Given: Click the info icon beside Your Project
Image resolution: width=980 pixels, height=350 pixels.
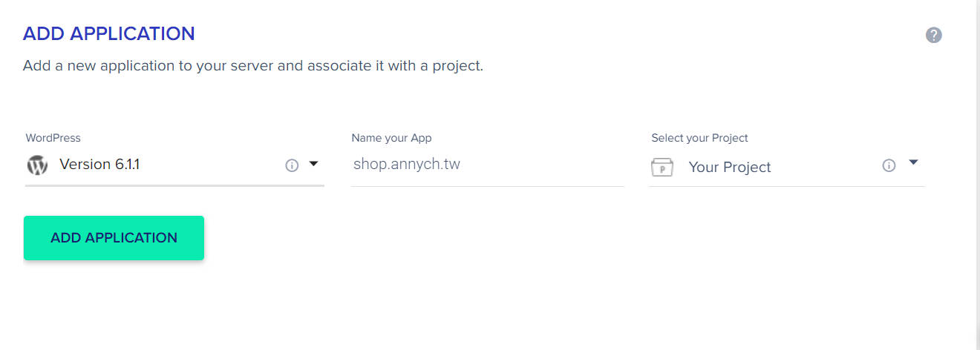Looking at the screenshot, I should (x=889, y=165).
